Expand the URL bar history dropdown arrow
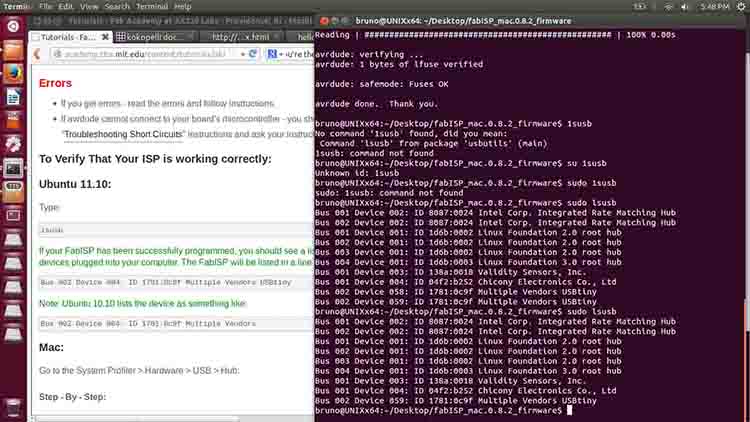 pos(243,54)
